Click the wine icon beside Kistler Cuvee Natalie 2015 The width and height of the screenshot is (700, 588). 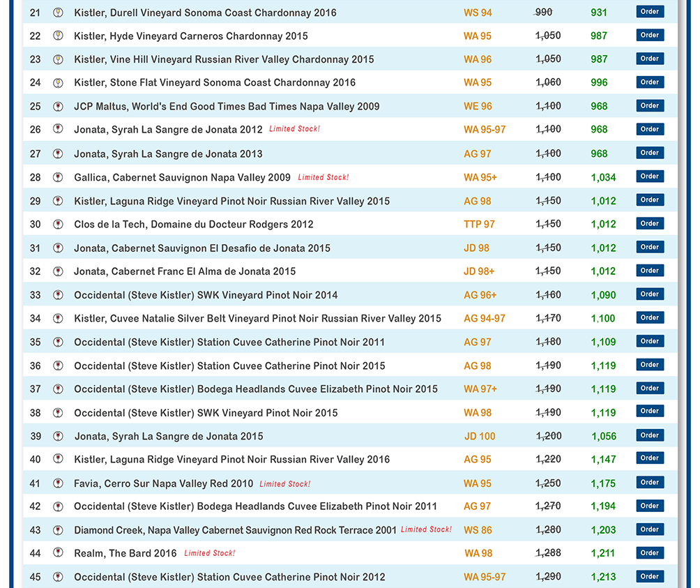pos(58,318)
